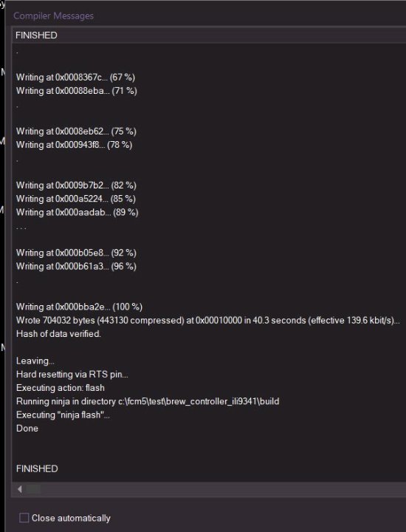406x532 pixels.
Task: Select the line Writing at 0x0008eb62 (75 %)
Action: coord(76,132)
